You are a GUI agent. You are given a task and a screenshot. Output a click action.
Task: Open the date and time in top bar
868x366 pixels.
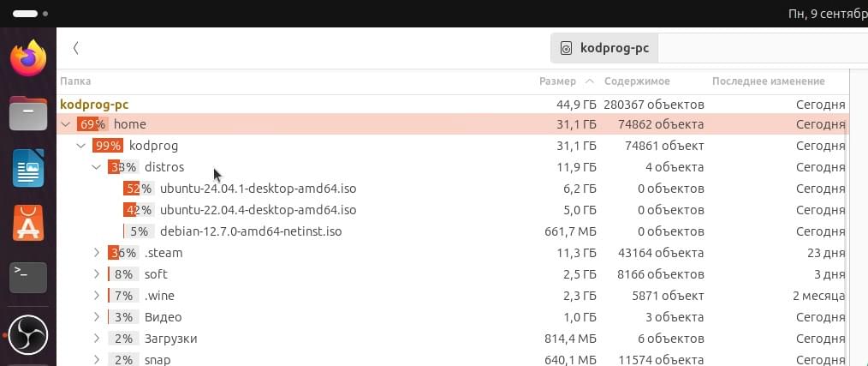[x=828, y=14]
